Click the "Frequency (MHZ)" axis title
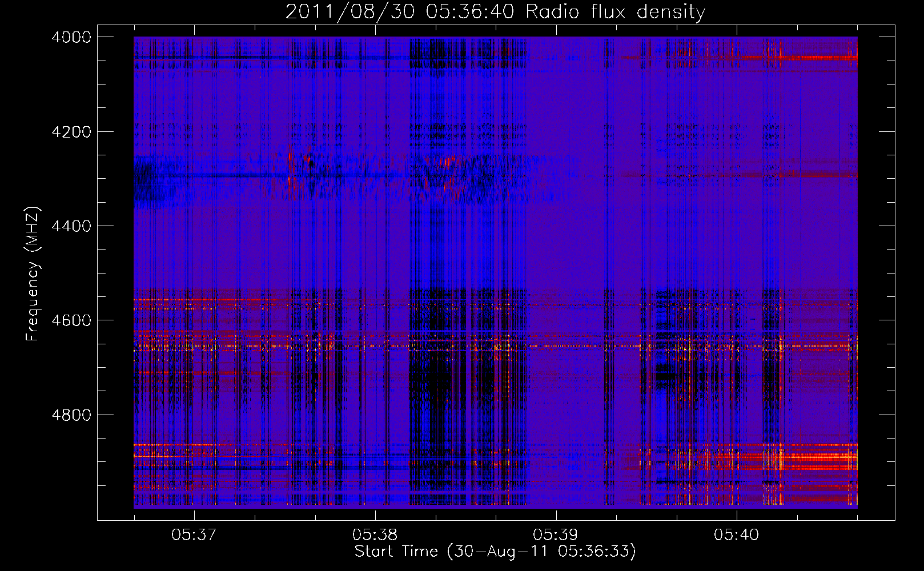 coord(33,274)
